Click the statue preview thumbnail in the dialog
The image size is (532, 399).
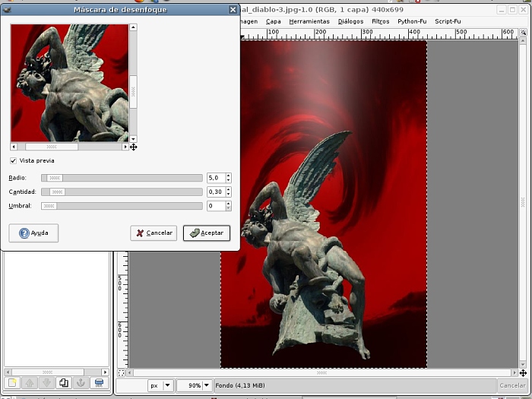click(x=70, y=83)
